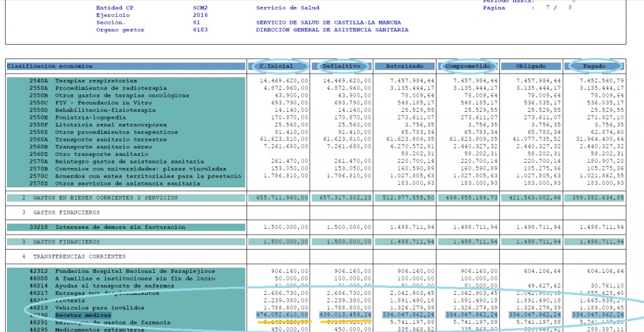Click Pagado value '1.021.862,55'
This screenshot has width=644, height=332.
[x=601, y=176]
